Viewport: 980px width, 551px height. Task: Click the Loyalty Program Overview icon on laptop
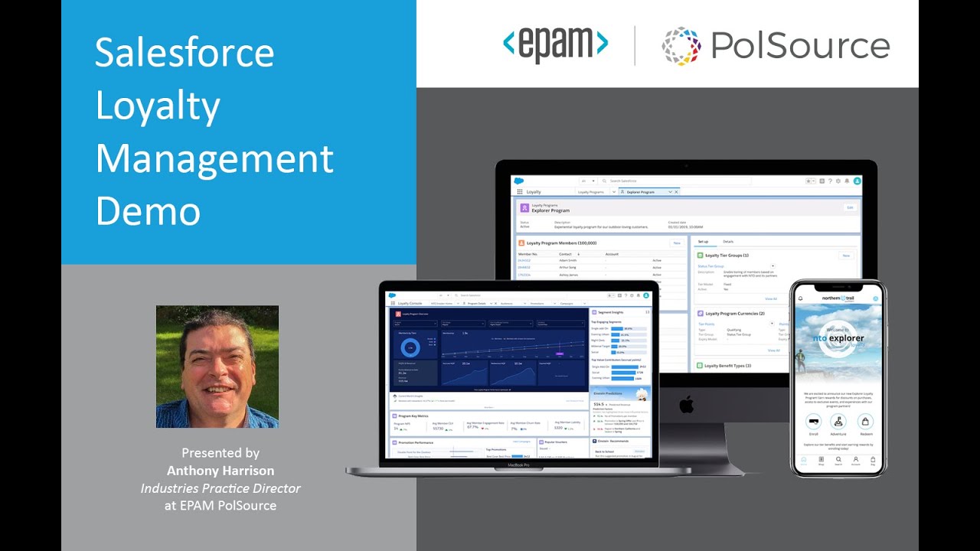pyautogui.click(x=398, y=314)
